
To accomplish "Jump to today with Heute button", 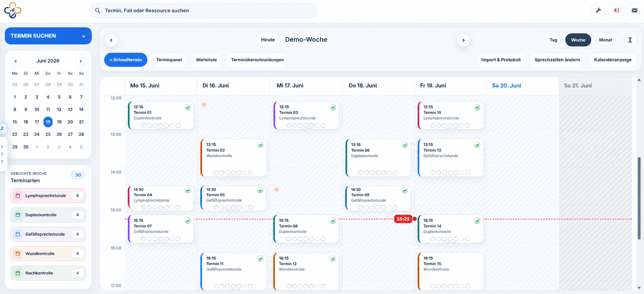I will click(268, 40).
